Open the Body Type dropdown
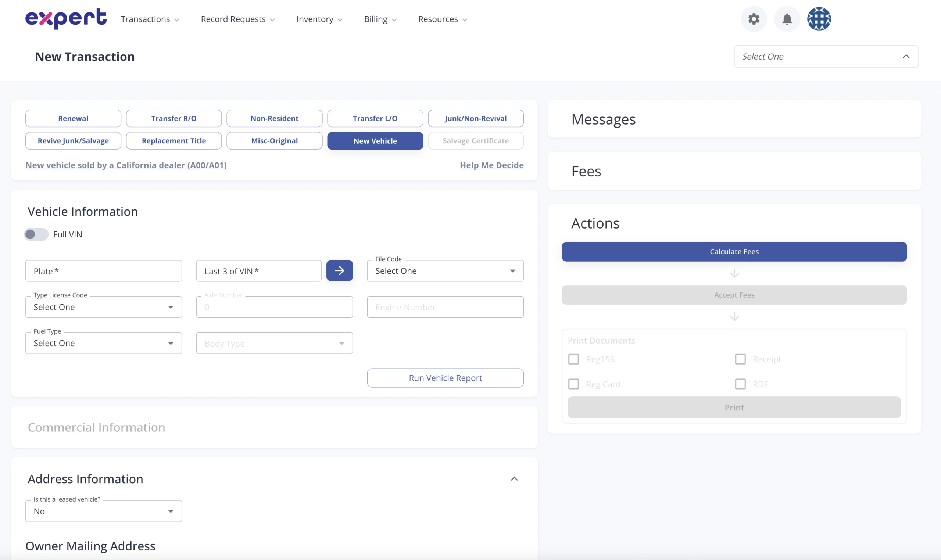The width and height of the screenshot is (941, 560). pos(275,343)
